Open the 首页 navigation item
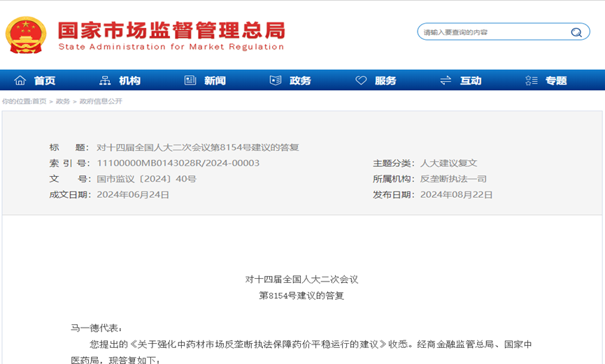The height and width of the screenshot is (364, 605). (x=45, y=80)
